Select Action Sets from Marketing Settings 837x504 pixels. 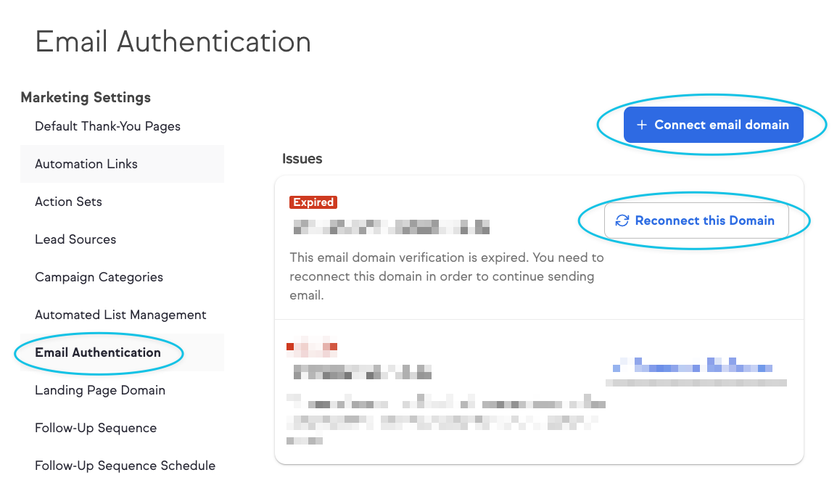pos(68,202)
